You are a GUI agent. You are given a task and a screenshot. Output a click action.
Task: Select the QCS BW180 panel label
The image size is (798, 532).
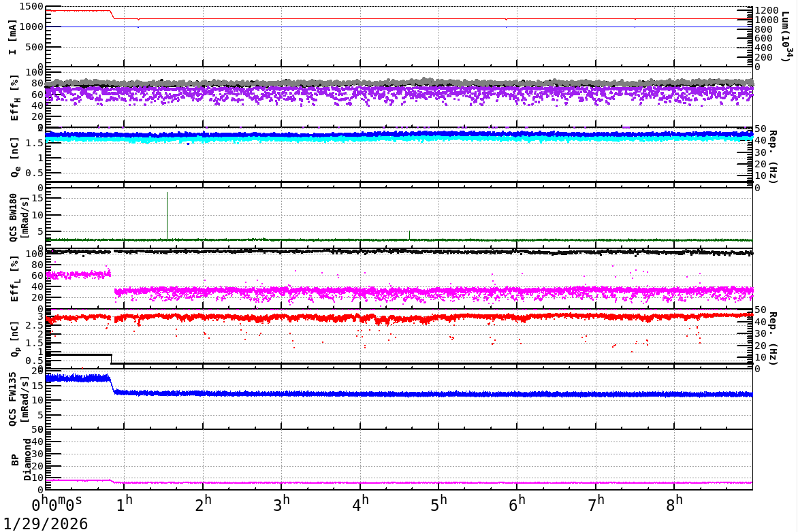pos(14,214)
